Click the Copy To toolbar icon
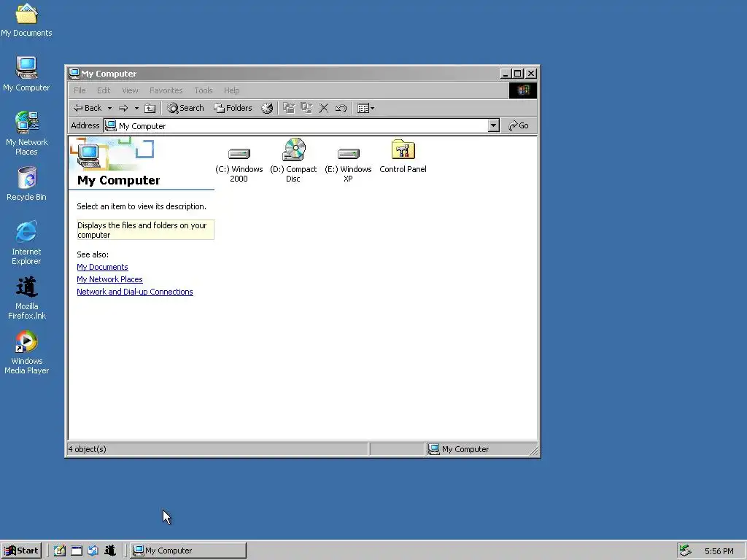 click(x=306, y=108)
